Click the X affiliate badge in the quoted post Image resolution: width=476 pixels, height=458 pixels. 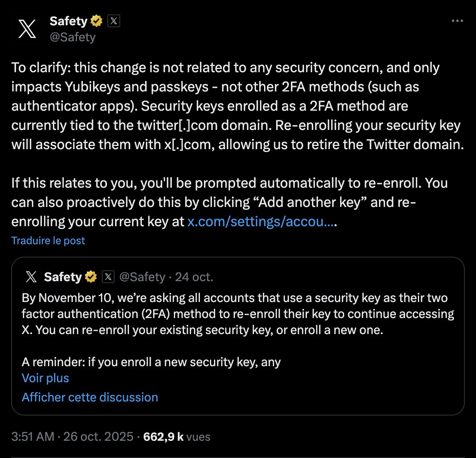[108, 277]
